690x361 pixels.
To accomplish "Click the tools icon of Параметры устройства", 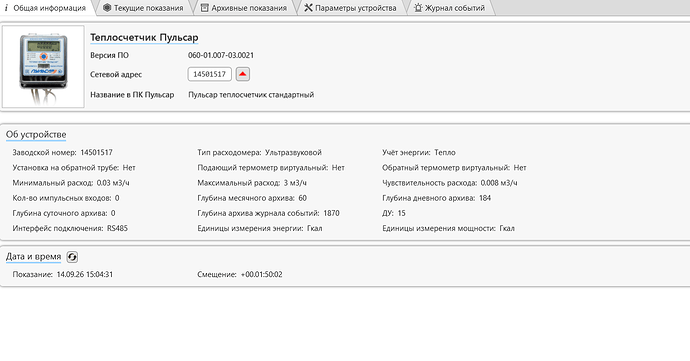I will pyautogui.click(x=308, y=8).
